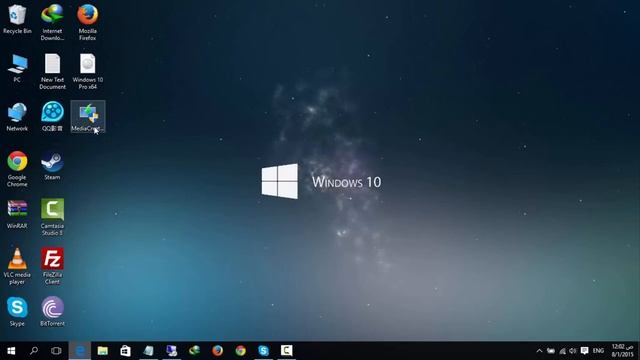Viewport: 640px width, 360px height.
Task: Switch to Camtasia on the taskbar
Action: [x=287, y=351]
